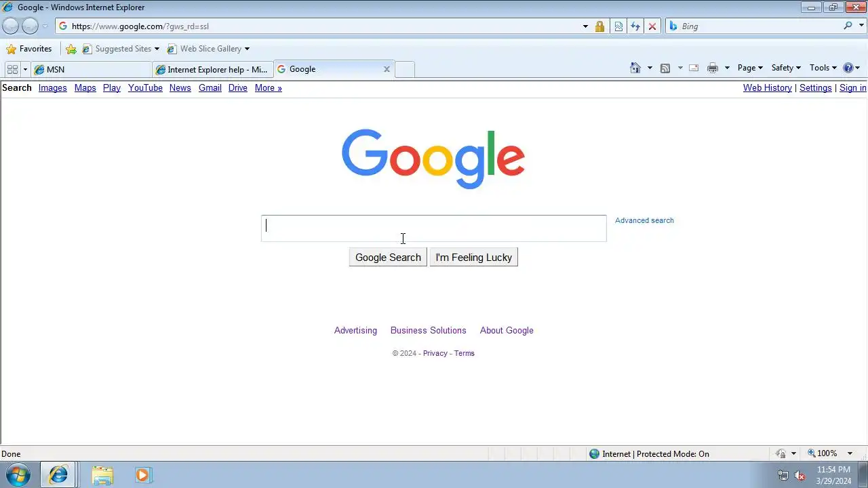
Task: Open the Tools menu
Action: tap(823, 68)
